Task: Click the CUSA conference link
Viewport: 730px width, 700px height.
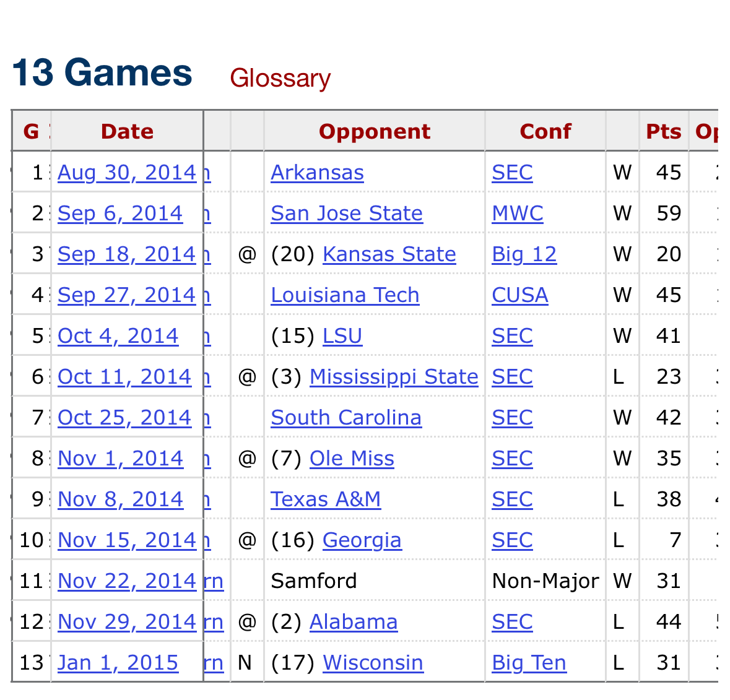Action: click(520, 295)
